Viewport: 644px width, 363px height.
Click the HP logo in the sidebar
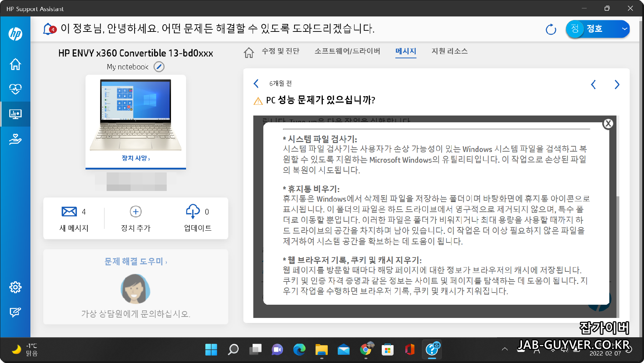(x=15, y=34)
